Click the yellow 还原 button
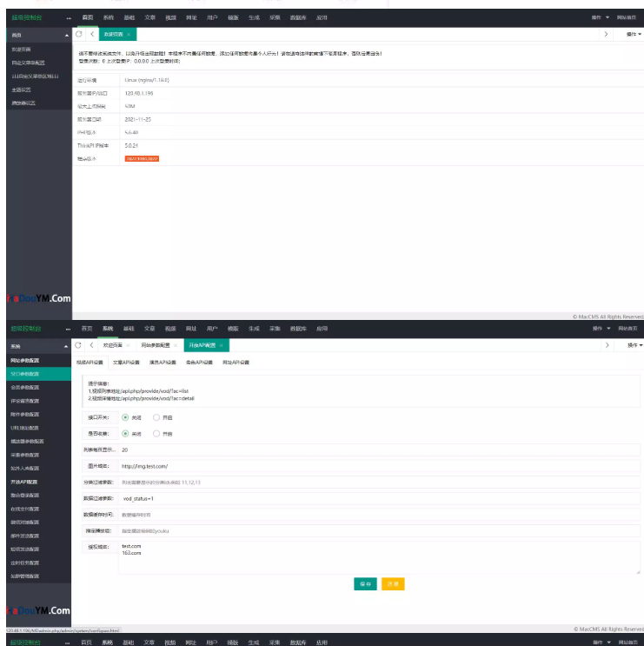The image size is (644, 646). click(x=393, y=584)
